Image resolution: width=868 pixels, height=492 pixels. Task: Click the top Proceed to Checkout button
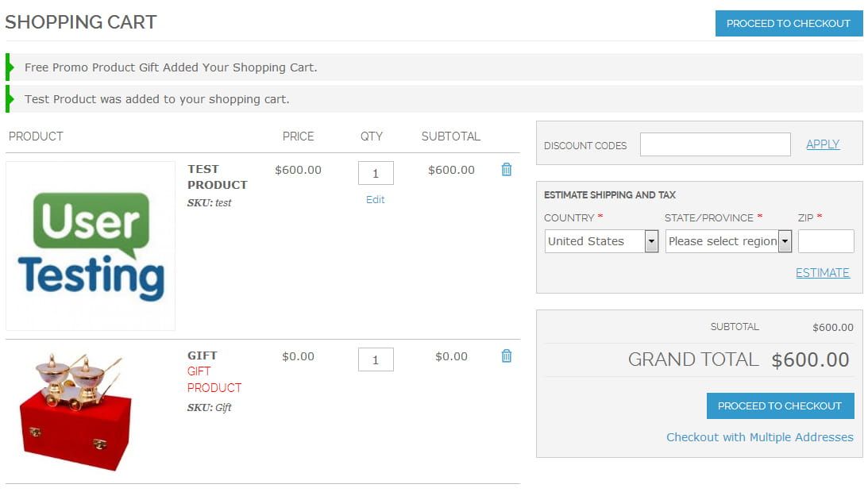pos(788,24)
